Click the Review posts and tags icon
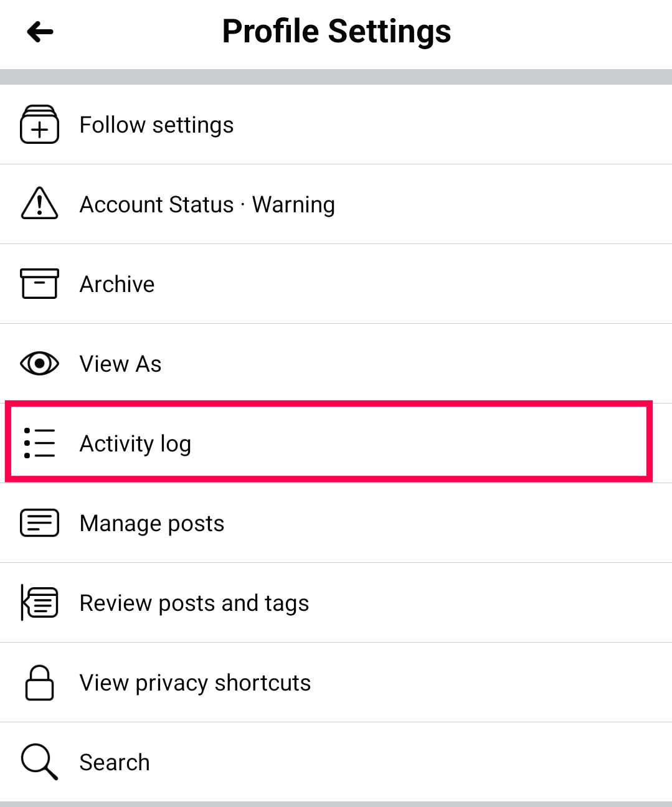This screenshot has height=807, width=672. (40, 603)
